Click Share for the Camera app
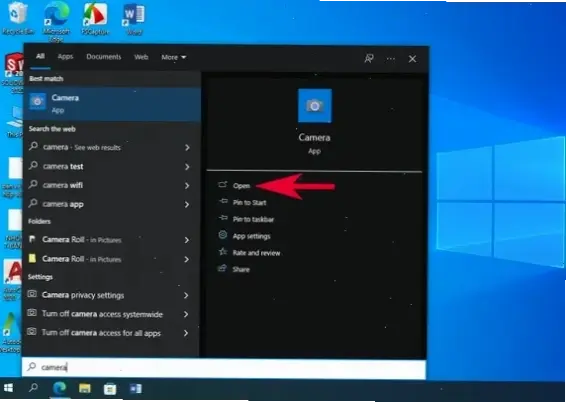This screenshot has height=402, width=566. tap(241, 269)
